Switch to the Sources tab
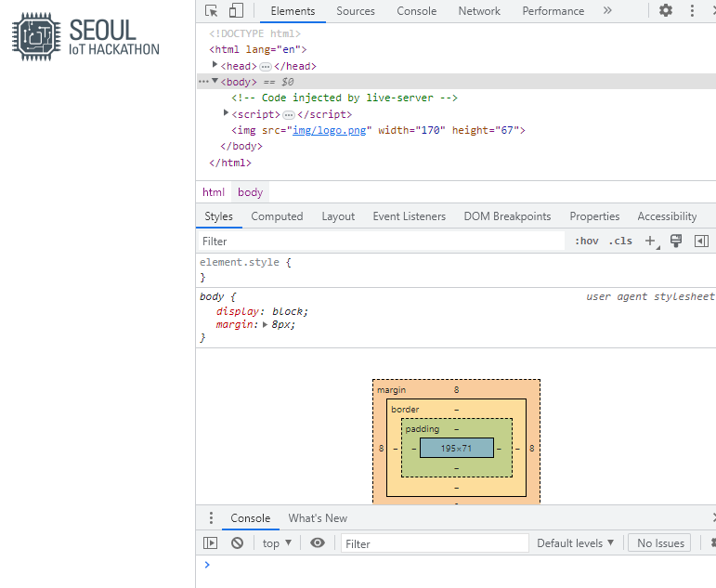716x588 pixels. tap(356, 11)
